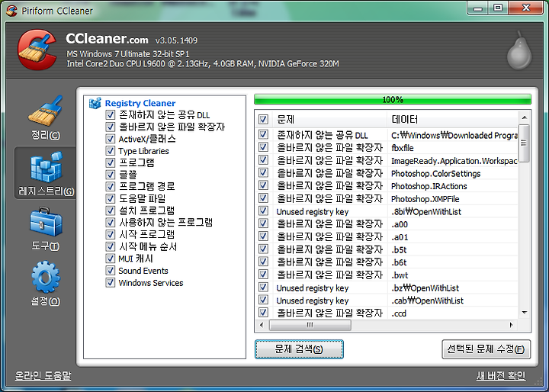Toggle the 글꼴 checkbox
This screenshot has height=392, width=549.
tap(111, 175)
